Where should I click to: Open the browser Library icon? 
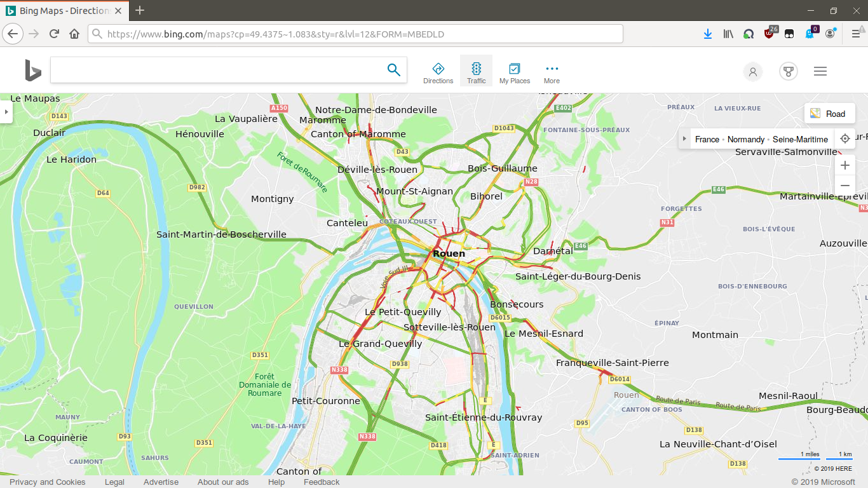click(728, 34)
